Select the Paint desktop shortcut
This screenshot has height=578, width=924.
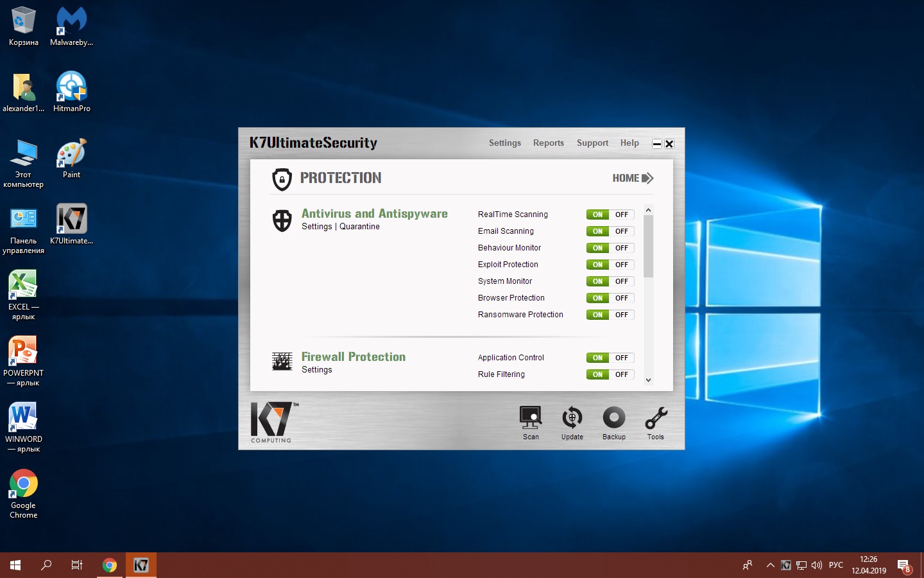pyautogui.click(x=71, y=159)
